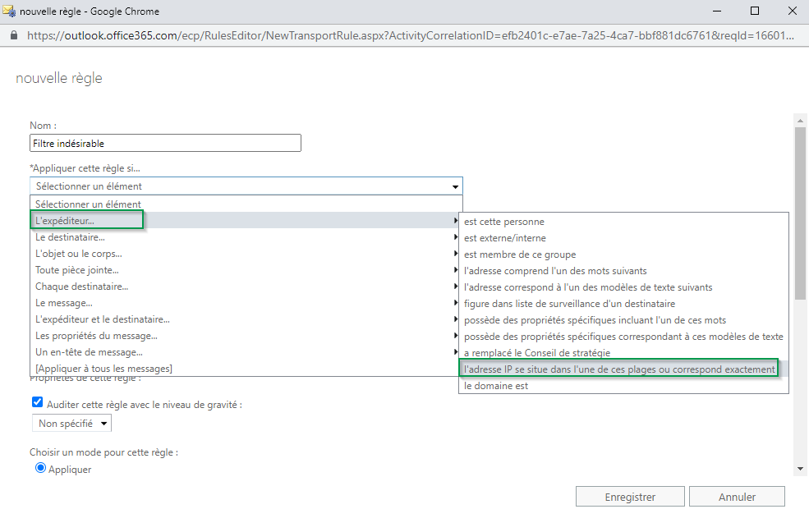Open the Non spécifié severity dropdown
The width and height of the screenshot is (809, 532).
pyautogui.click(x=71, y=423)
